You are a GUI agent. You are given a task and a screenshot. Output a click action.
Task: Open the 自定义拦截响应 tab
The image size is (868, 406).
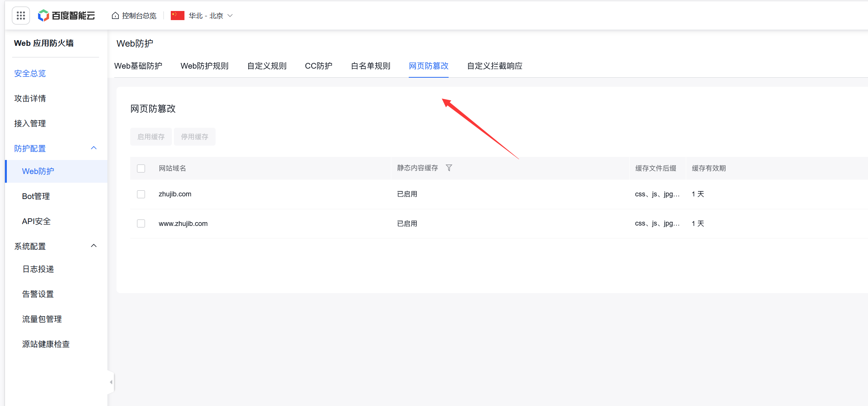[495, 66]
